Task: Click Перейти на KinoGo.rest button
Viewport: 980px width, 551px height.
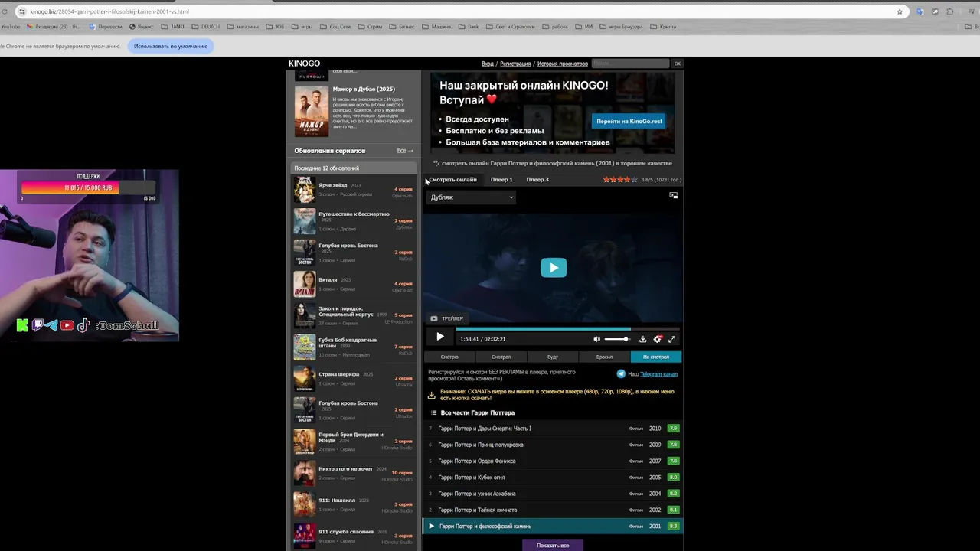Action: pyautogui.click(x=629, y=121)
